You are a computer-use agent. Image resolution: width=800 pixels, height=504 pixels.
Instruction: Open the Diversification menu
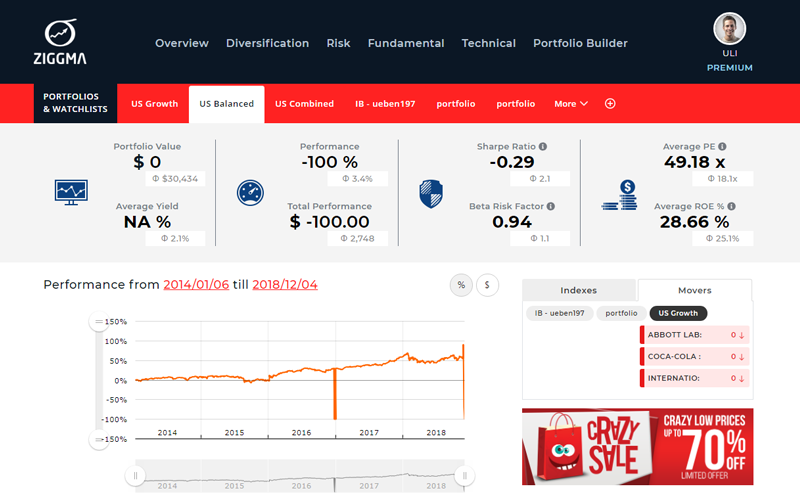[267, 43]
